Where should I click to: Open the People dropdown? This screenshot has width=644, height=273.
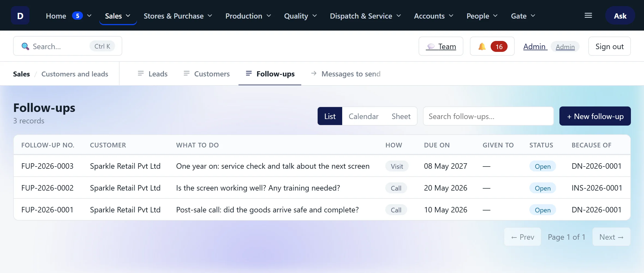[x=482, y=16]
